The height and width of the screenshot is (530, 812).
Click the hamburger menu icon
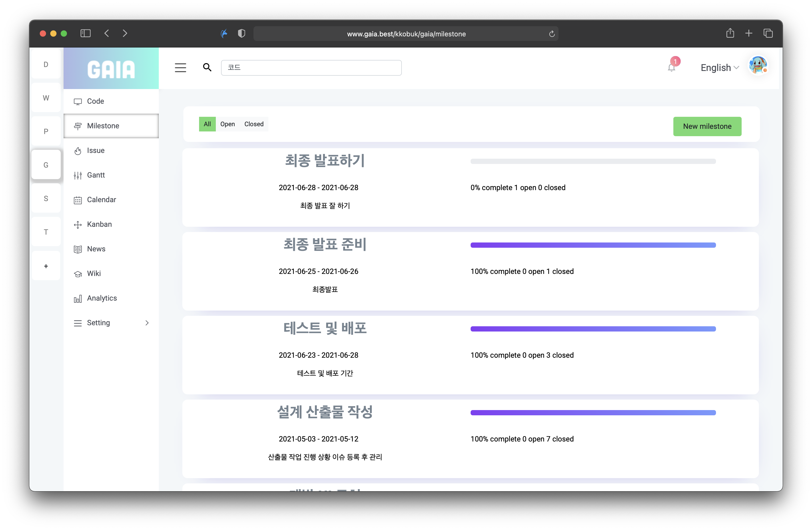181,68
